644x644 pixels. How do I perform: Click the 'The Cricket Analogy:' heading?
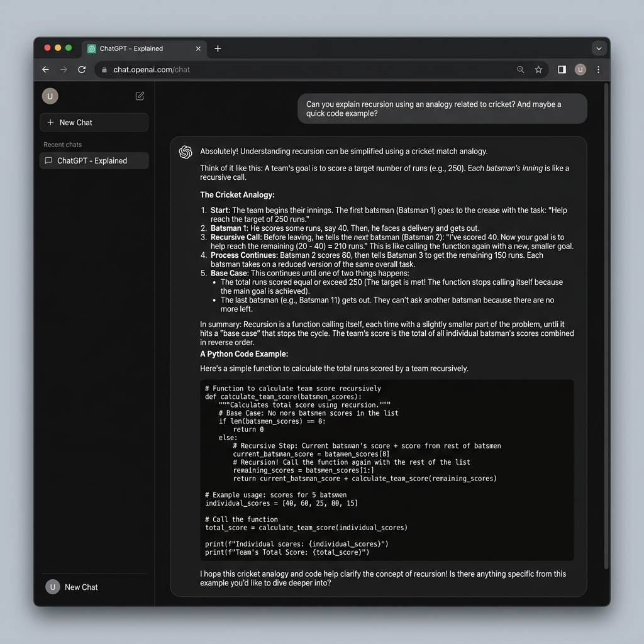pyautogui.click(x=237, y=195)
